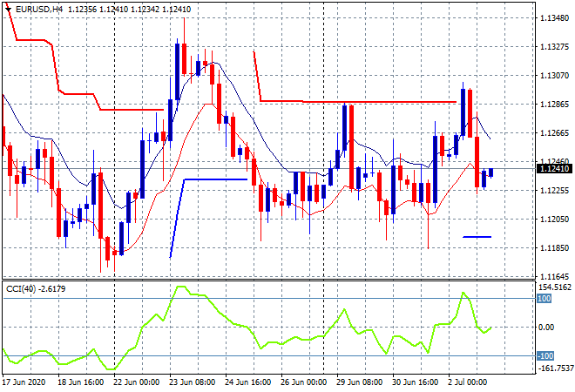Click the tall blue candle peaking on 23 Jun

178,71
